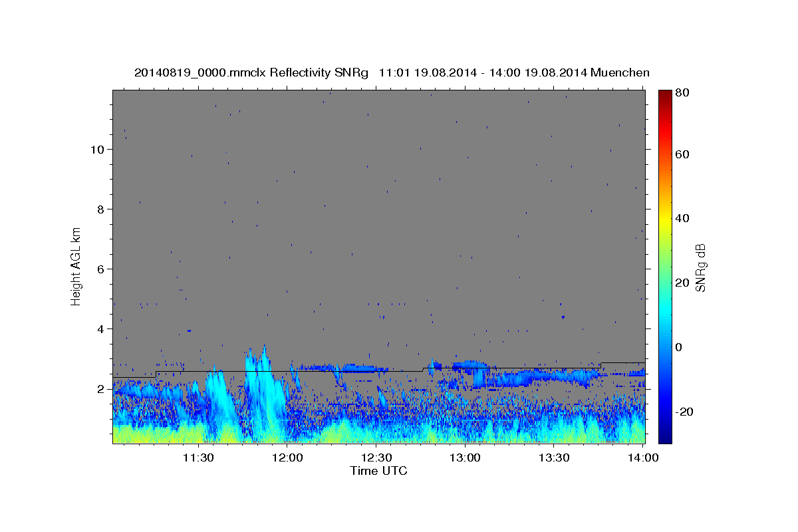
Task: Click the colorbar value 0
Action: pyautogui.click(x=679, y=347)
